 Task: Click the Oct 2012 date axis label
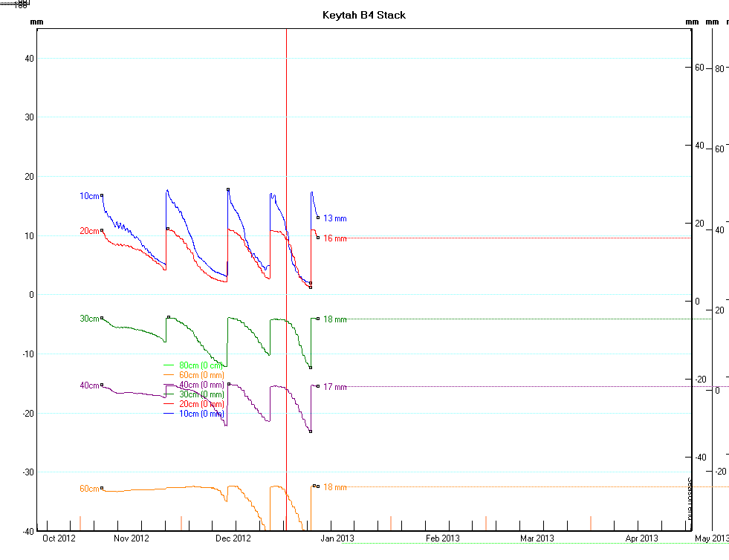click(59, 538)
